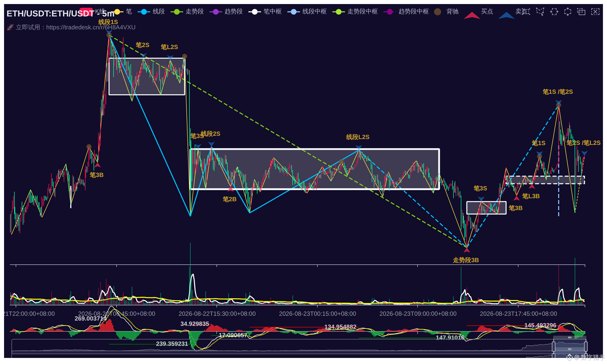This screenshot has height=364, width=607.
Task: Click the blue sell marker under 线段2S
Action: click(211, 144)
